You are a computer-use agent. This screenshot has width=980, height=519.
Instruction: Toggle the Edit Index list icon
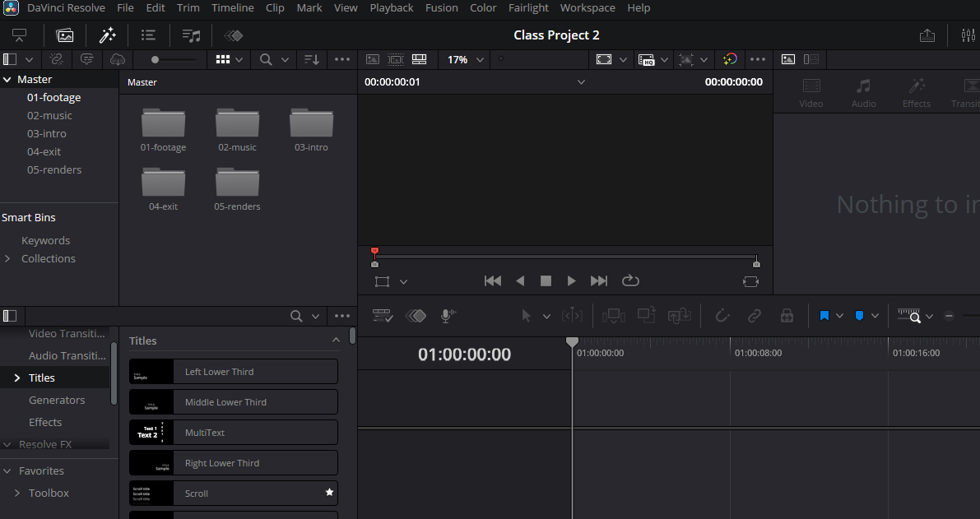pos(148,35)
